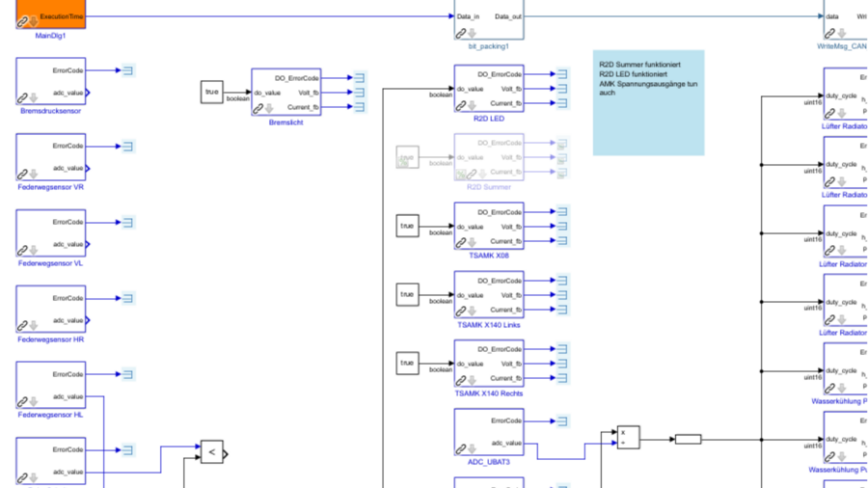Select the terminator on Bremslicht Volt_fb output
This screenshot has width=868, height=488.
[x=360, y=93]
